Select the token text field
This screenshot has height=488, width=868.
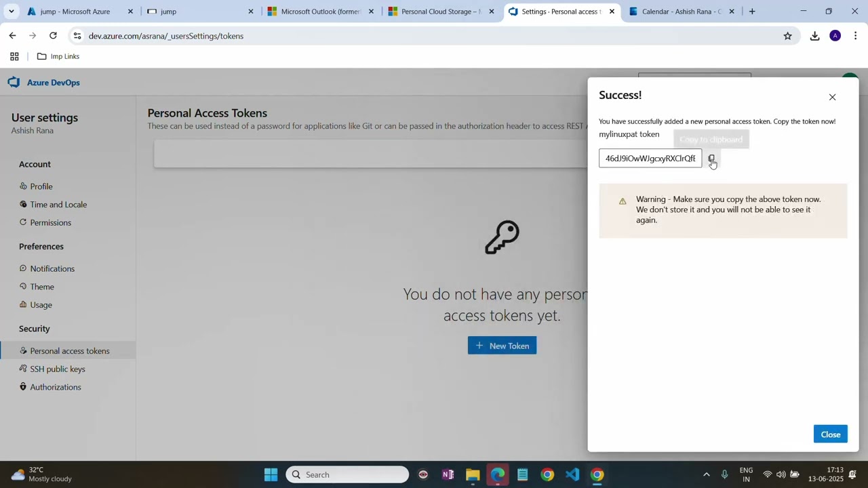tap(650, 159)
